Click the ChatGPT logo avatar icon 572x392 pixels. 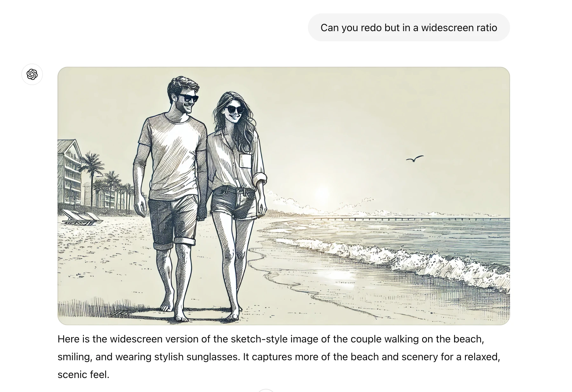click(32, 74)
